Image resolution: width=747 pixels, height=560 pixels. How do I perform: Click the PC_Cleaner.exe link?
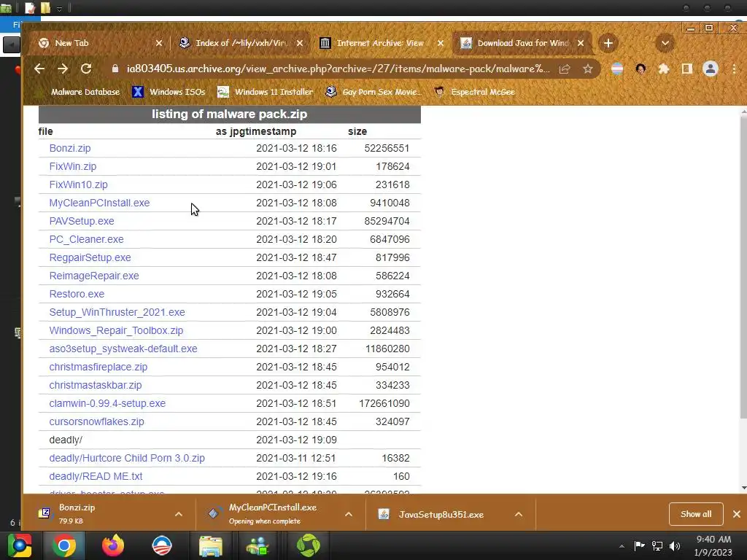pos(87,239)
